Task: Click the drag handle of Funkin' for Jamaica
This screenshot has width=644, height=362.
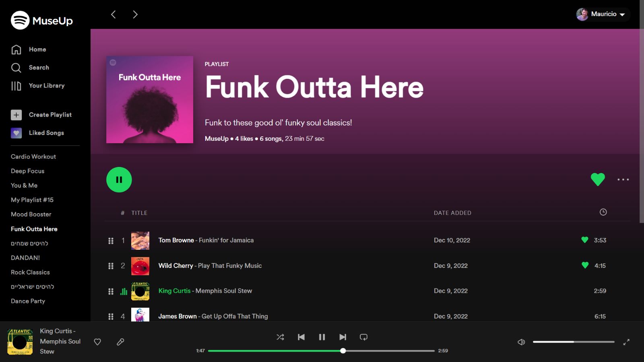Action: coord(111,241)
